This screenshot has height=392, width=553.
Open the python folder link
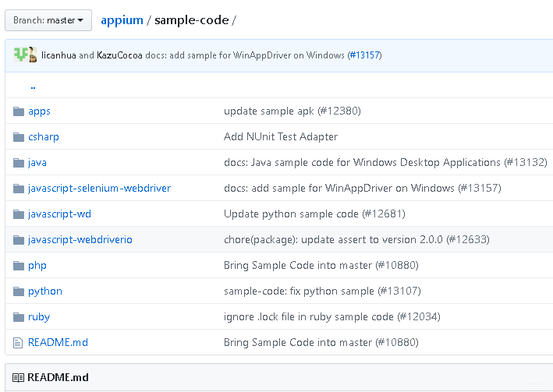(45, 291)
